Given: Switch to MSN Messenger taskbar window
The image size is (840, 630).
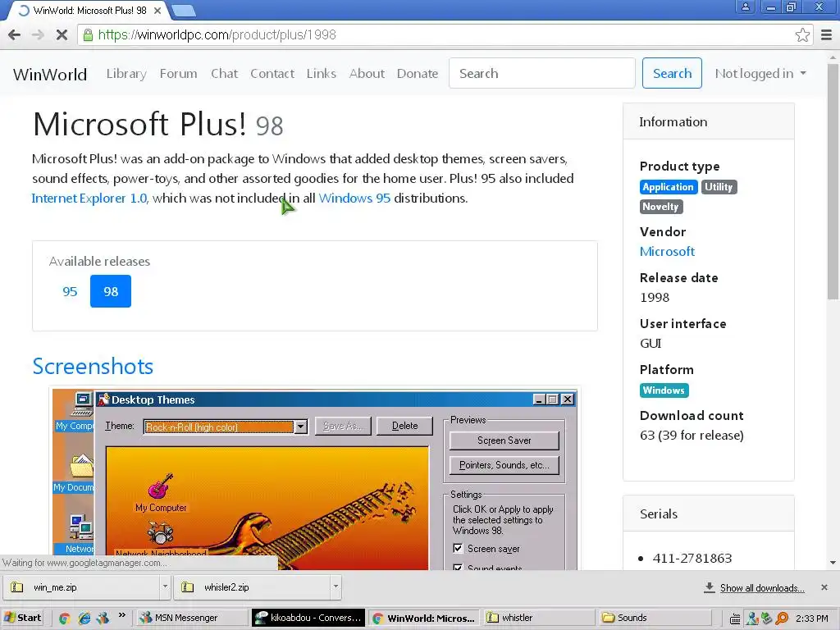Looking at the screenshot, I should click(x=192, y=619).
